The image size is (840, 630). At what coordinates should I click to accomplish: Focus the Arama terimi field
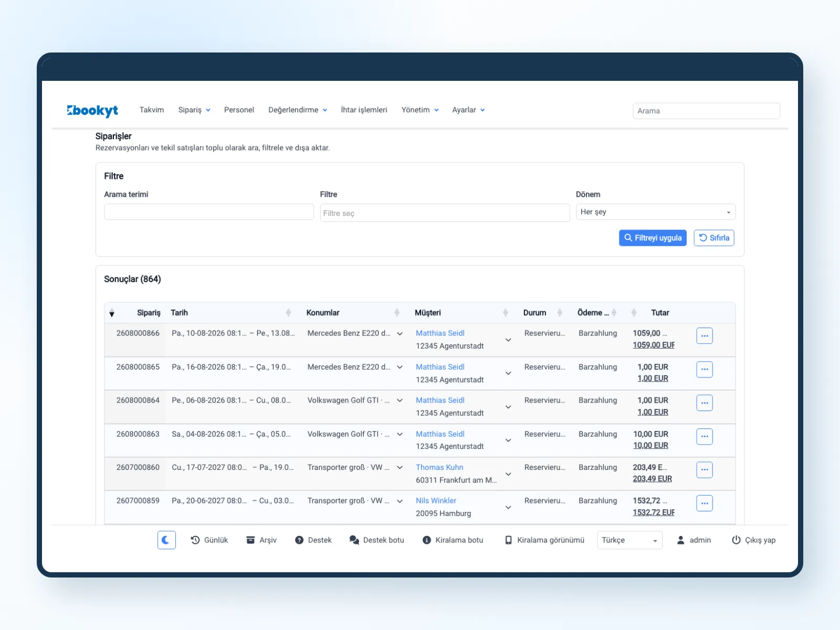[x=209, y=212]
